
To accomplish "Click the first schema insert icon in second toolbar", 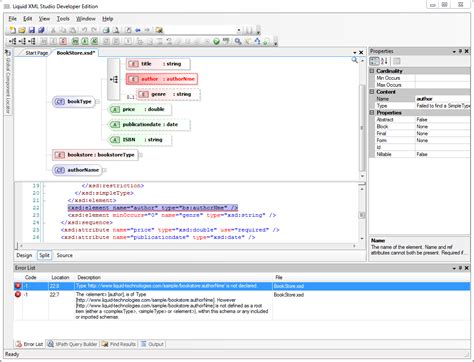I will coord(12,41).
